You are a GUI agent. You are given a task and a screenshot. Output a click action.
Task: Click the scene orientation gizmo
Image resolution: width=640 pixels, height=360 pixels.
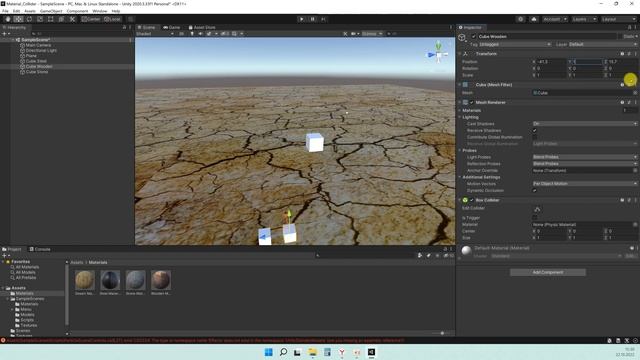tap(438, 54)
